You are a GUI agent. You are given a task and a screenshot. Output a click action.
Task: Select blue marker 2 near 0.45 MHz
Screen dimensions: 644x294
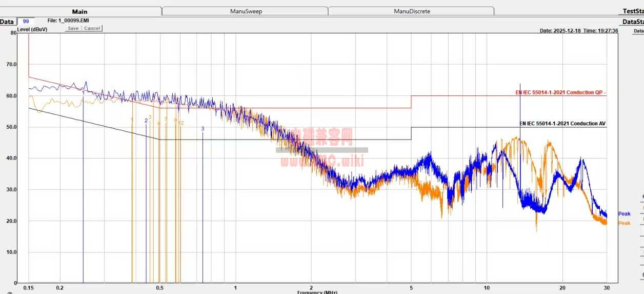click(x=146, y=121)
